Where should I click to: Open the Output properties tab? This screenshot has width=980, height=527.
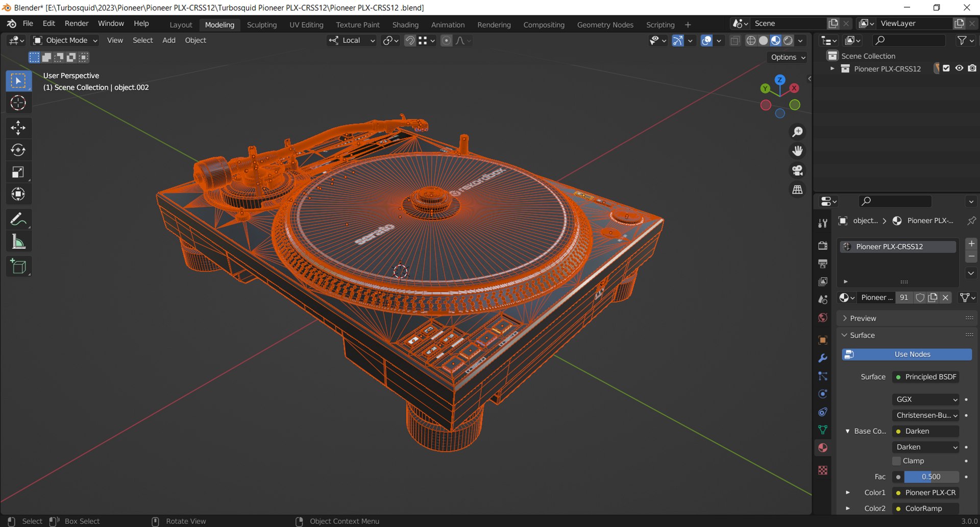click(823, 263)
